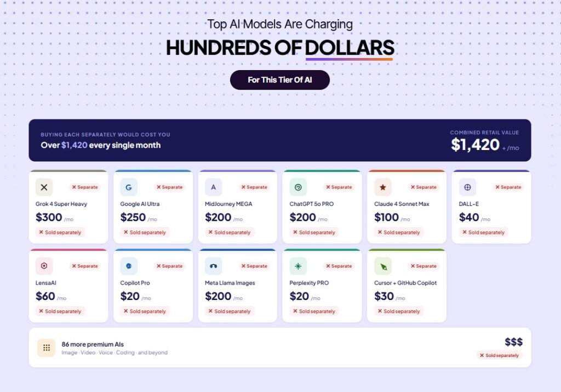Select the Claude 4 Sonnet Max star icon

click(382, 187)
